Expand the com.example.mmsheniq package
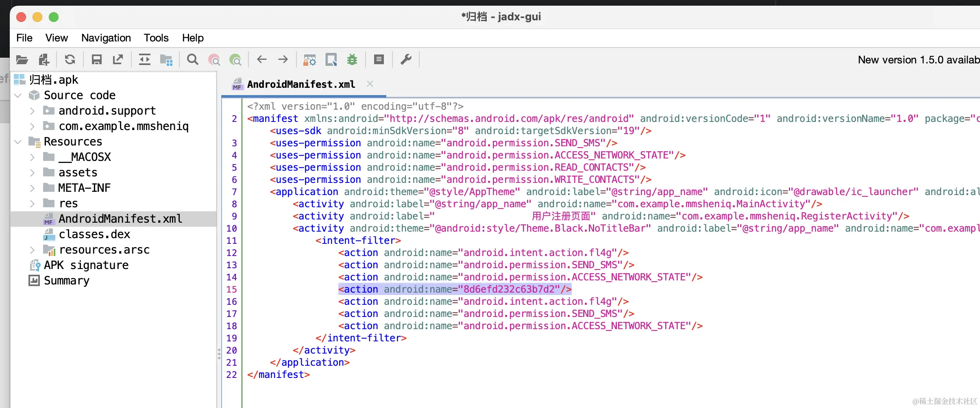 (33, 126)
